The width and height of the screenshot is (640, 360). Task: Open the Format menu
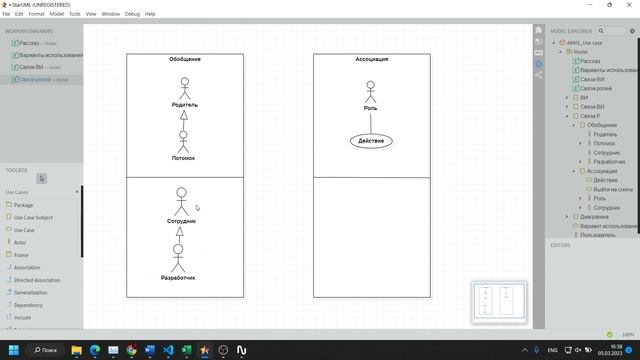pos(36,14)
